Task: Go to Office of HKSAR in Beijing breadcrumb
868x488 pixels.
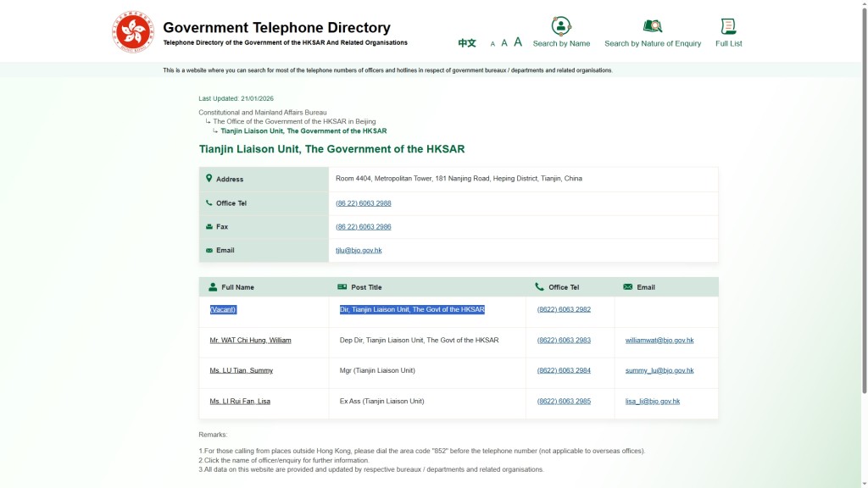Action: pos(294,122)
